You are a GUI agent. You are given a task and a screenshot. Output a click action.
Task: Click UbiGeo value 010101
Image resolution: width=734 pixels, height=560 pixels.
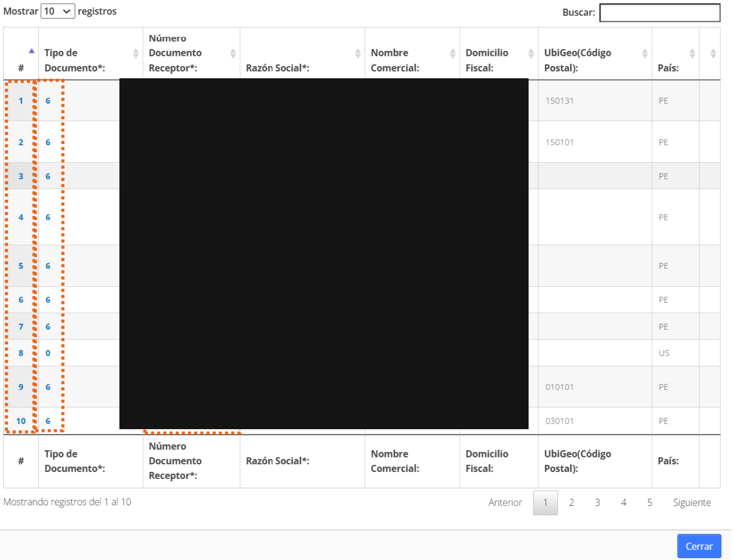(559, 387)
